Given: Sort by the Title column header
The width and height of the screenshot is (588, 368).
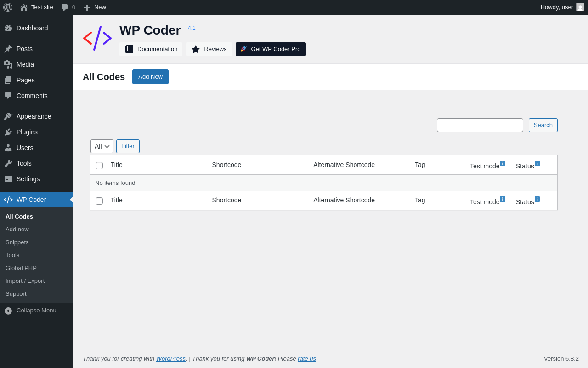Looking at the screenshot, I should click(x=117, y=165).
